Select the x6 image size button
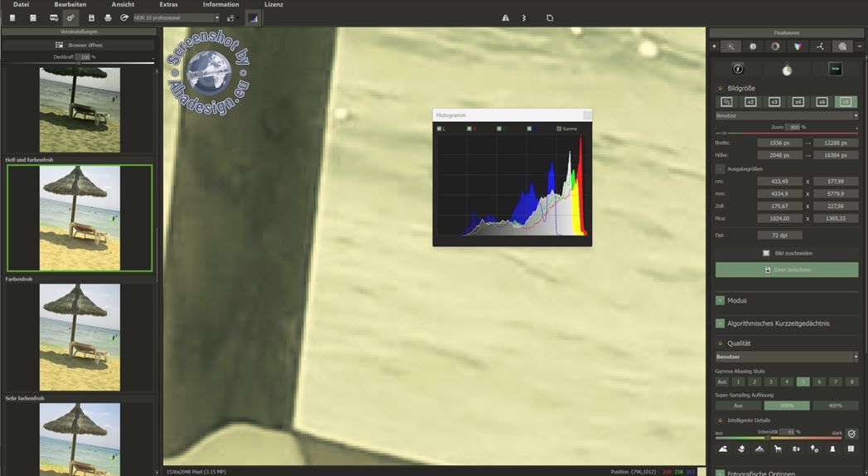Viewport: 868px width, 476px height. (822, 102)
